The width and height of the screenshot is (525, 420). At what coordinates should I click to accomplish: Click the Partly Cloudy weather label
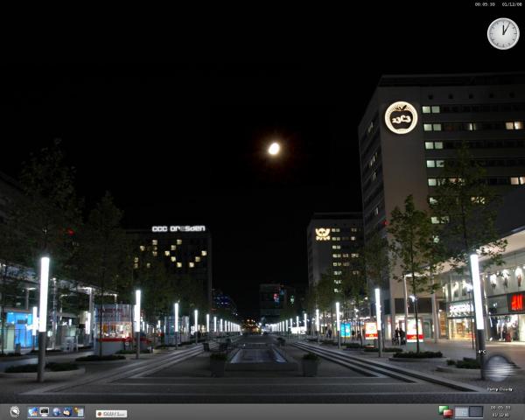click(x=500, y=389)
